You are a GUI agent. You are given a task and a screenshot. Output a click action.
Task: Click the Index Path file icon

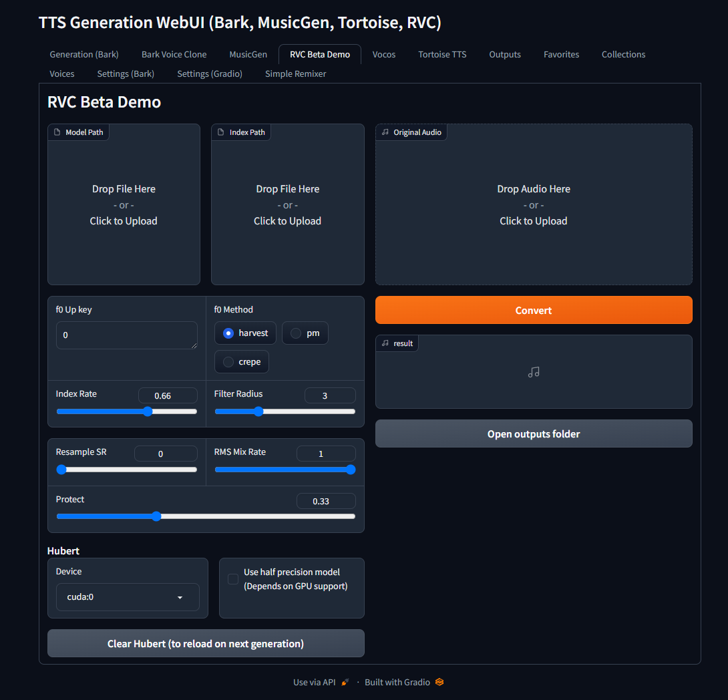click(x=221, y=132)
